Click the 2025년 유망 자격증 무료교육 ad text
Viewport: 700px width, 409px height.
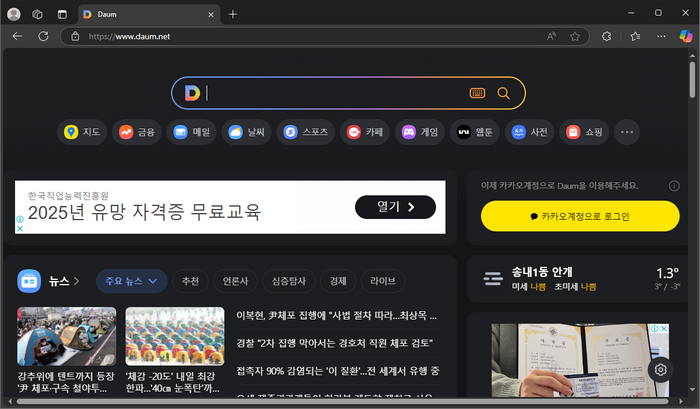144,212
